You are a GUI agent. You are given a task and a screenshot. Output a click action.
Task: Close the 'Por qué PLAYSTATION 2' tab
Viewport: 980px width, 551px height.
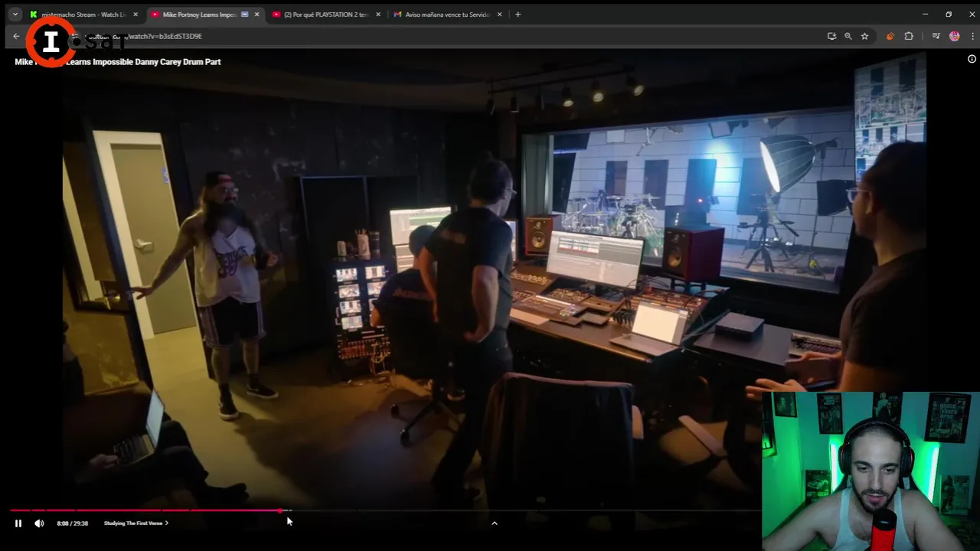377,15
